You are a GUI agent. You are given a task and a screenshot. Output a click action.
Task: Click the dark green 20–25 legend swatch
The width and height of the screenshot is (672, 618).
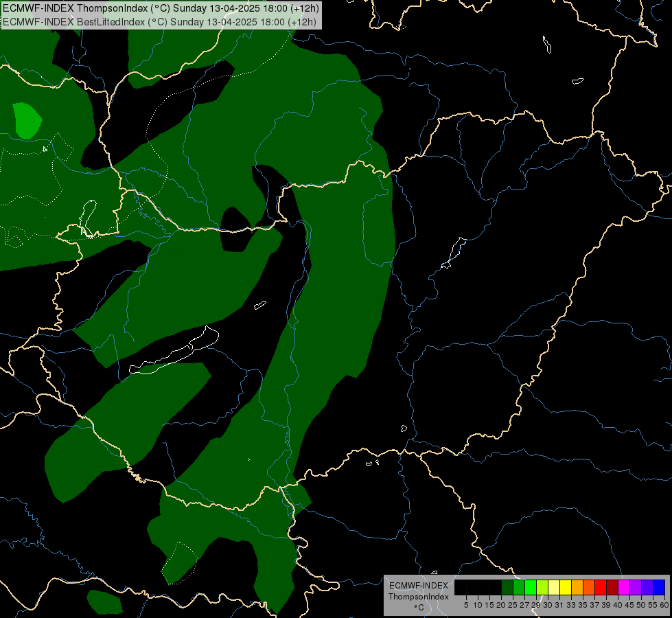507,587
